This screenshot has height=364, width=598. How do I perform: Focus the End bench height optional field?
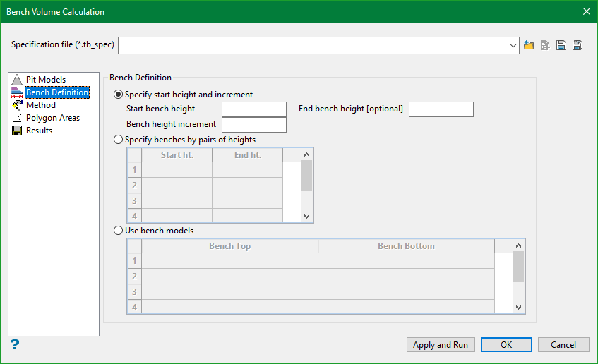(441, 109)
